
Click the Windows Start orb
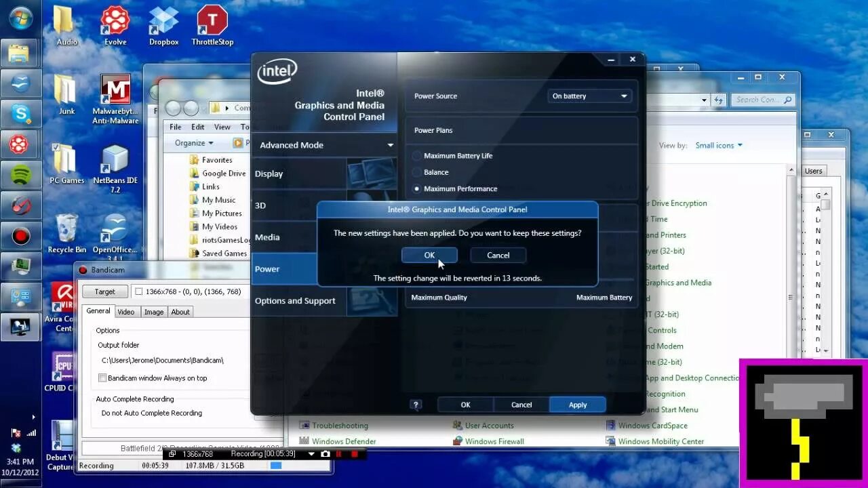(20, 18)
